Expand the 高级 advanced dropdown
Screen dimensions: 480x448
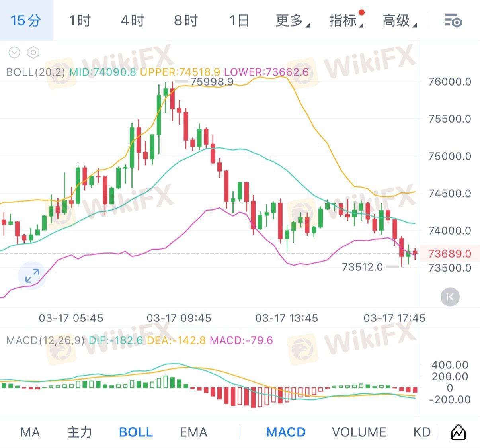pyautogui.click(x=399, y=20)
